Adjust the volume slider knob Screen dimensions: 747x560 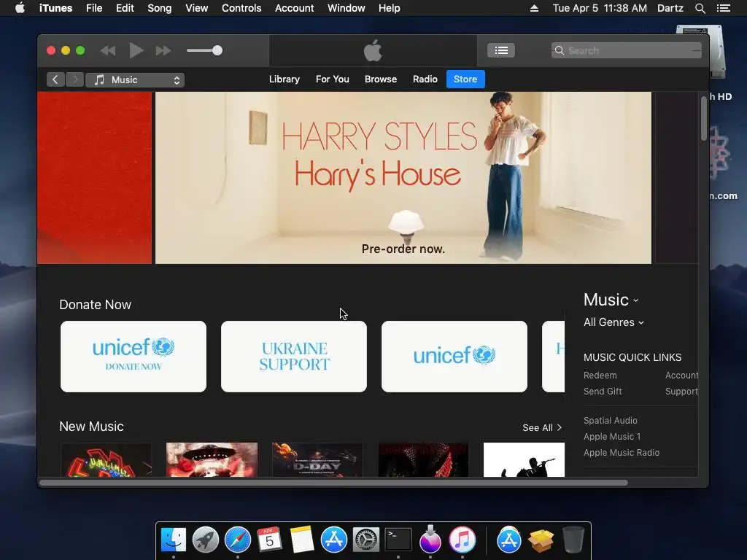coord(217,50)
